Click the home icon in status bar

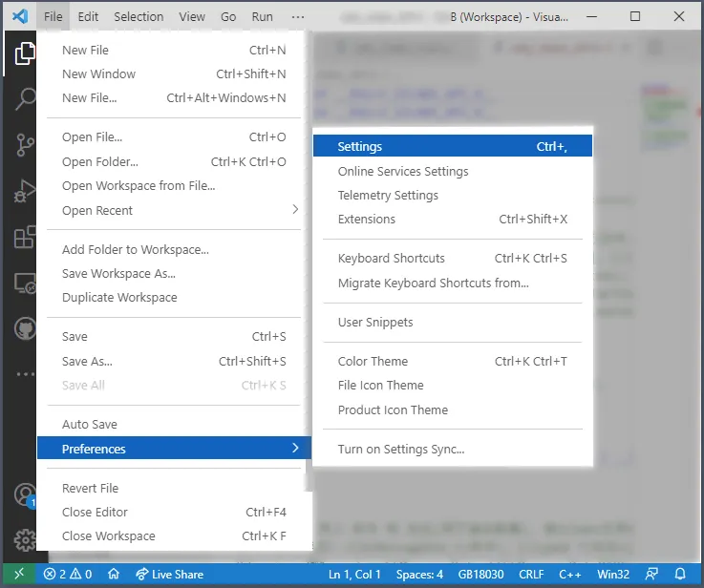coord(114,574)
